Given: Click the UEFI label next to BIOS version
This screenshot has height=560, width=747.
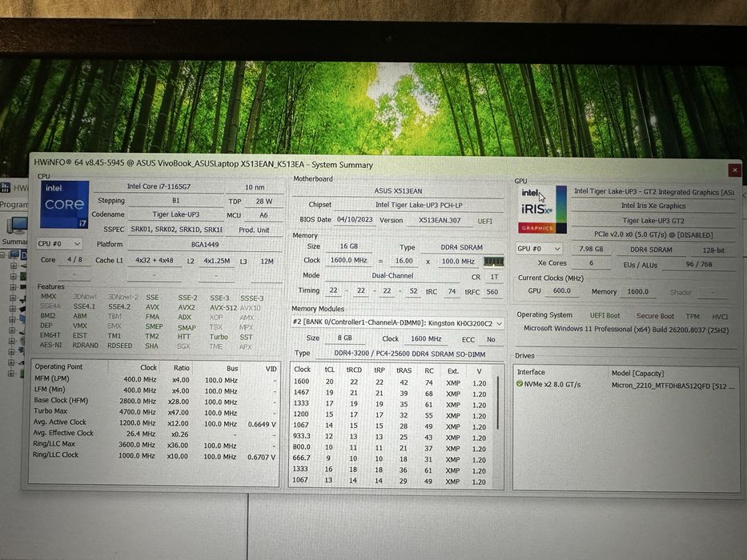Looking at the screenshot, I should 485,221.
